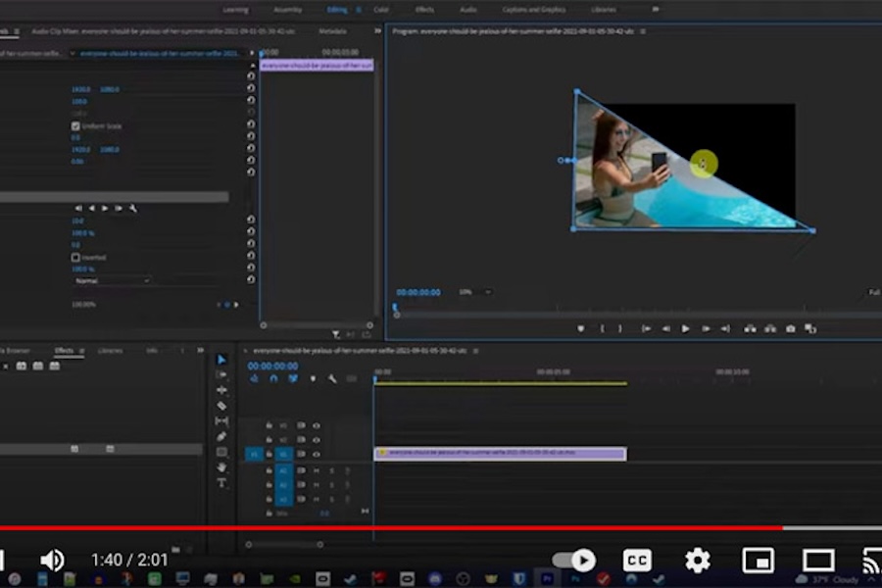Toggle lock on track V1
The height and width of the screenshot is (588, 882).
pyautogui.click(x=269, y=454)
